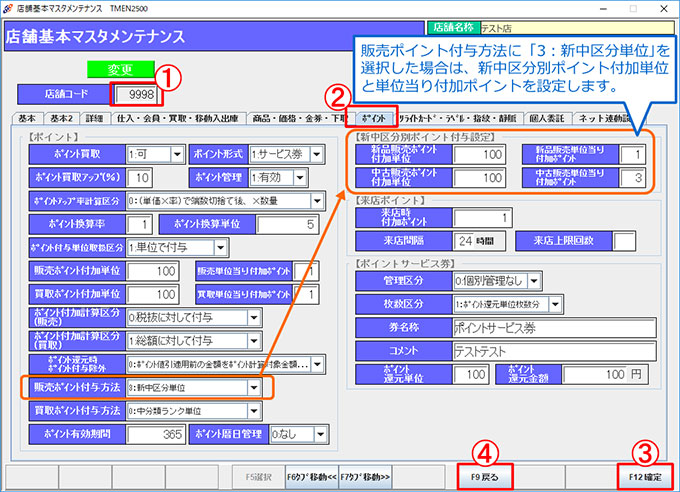Click 販売単位当り付加ポイント field
The image size is (680, 492).
click(306, 271)
